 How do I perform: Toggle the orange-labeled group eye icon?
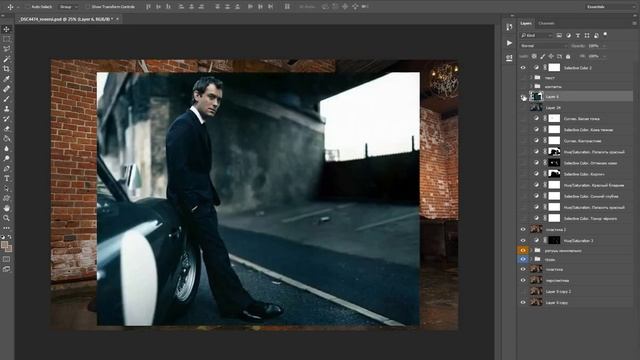click(523, 250)
